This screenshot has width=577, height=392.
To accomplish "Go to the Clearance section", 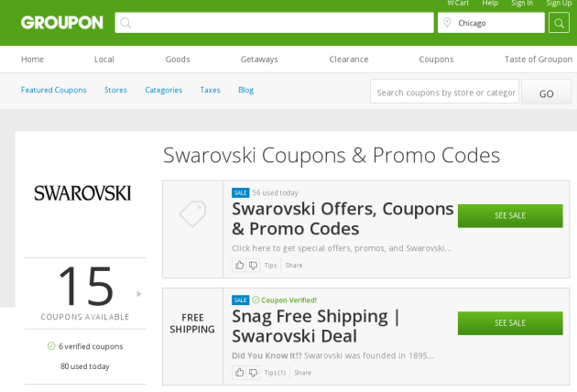I will click(348, 60).
